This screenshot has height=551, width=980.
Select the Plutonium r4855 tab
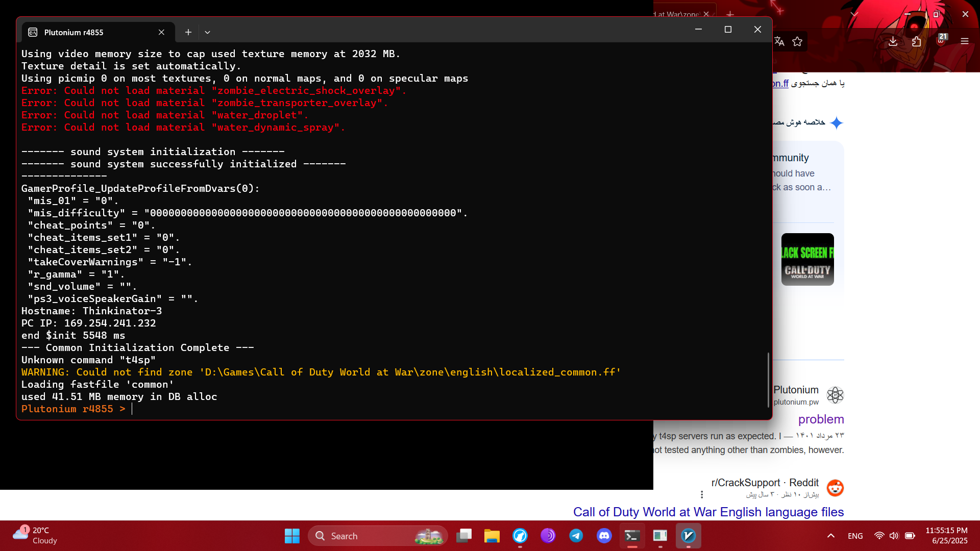98,32
